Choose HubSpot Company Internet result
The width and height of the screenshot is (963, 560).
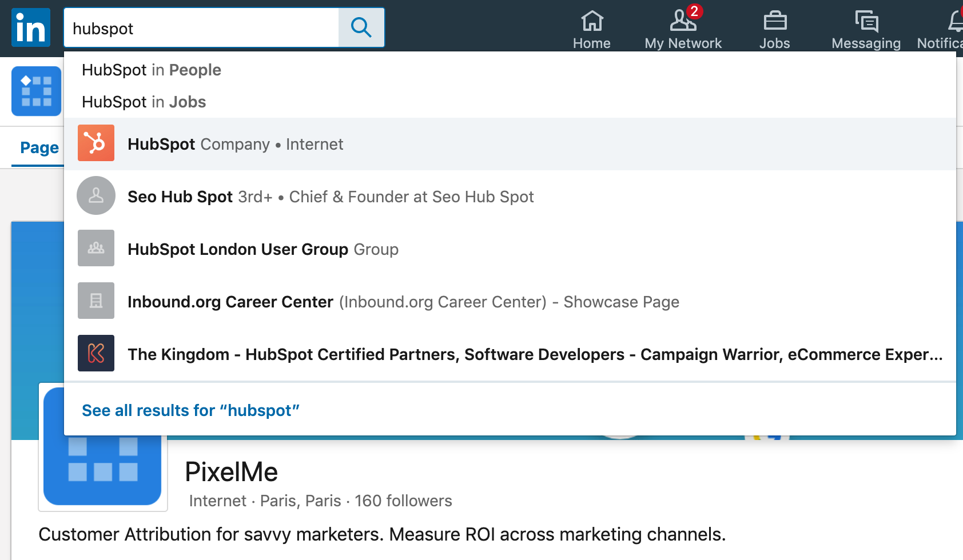[235, 144]
